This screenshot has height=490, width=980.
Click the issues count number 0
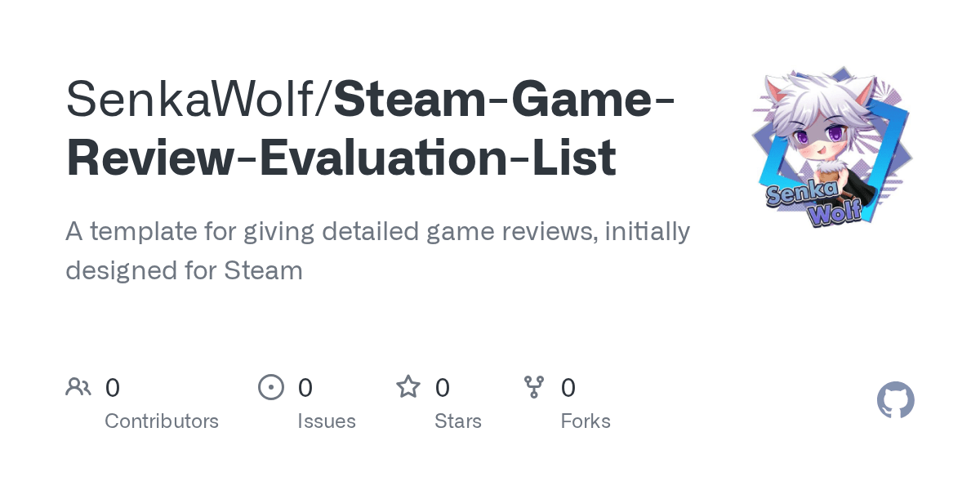[305, 388]
